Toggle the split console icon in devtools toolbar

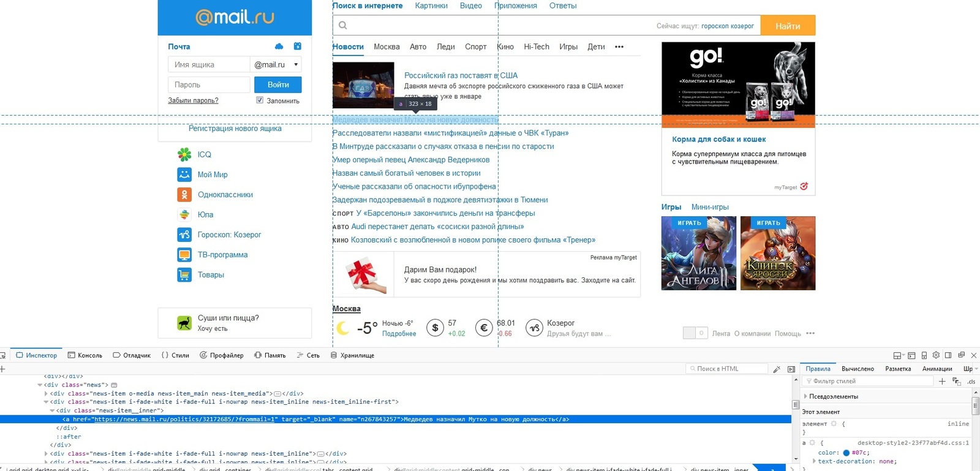(911, 355)
